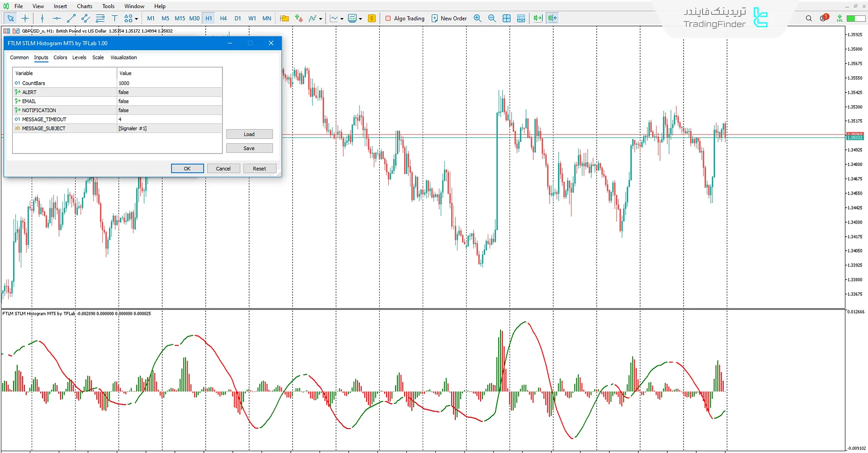Select the Trendline drawing tool

click(71, 18)
